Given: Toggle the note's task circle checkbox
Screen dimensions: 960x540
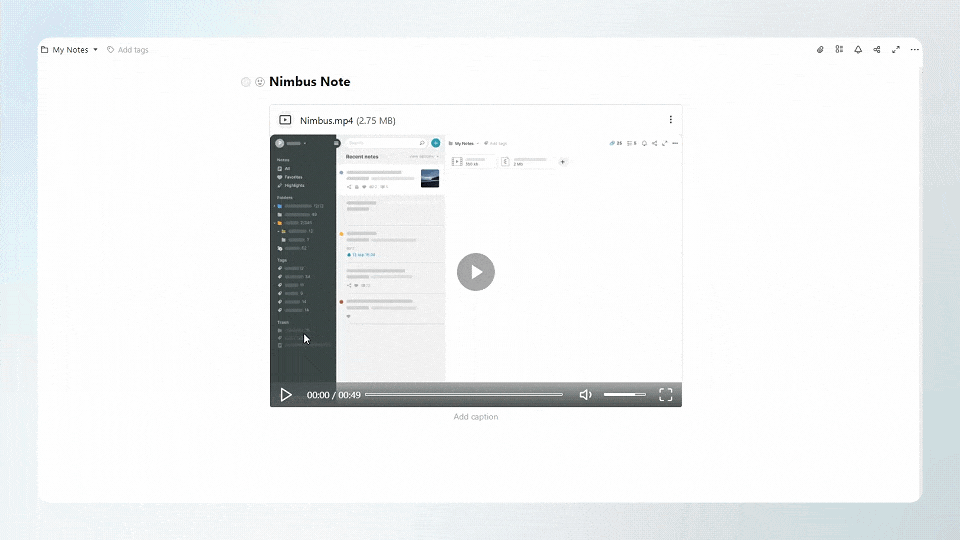Looking at the screenshot, I should 246,82.
